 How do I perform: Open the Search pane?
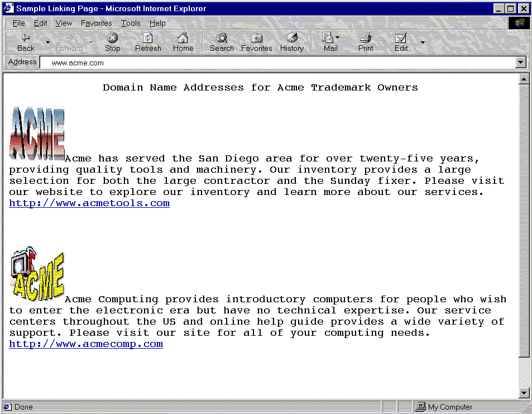[222, 42]
